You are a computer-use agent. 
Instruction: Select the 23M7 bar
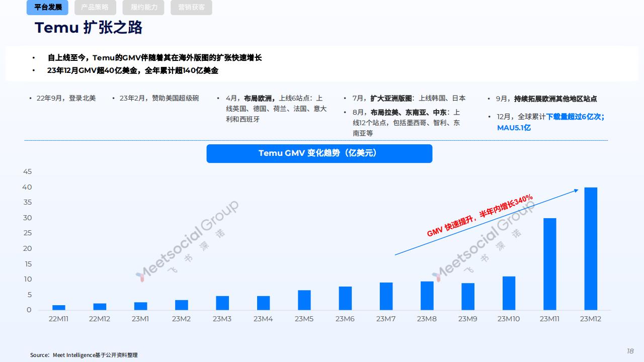[x=386, y=296]
